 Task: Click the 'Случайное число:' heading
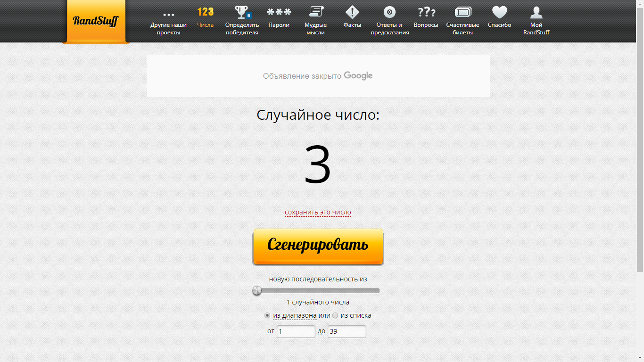click(318, 115)
